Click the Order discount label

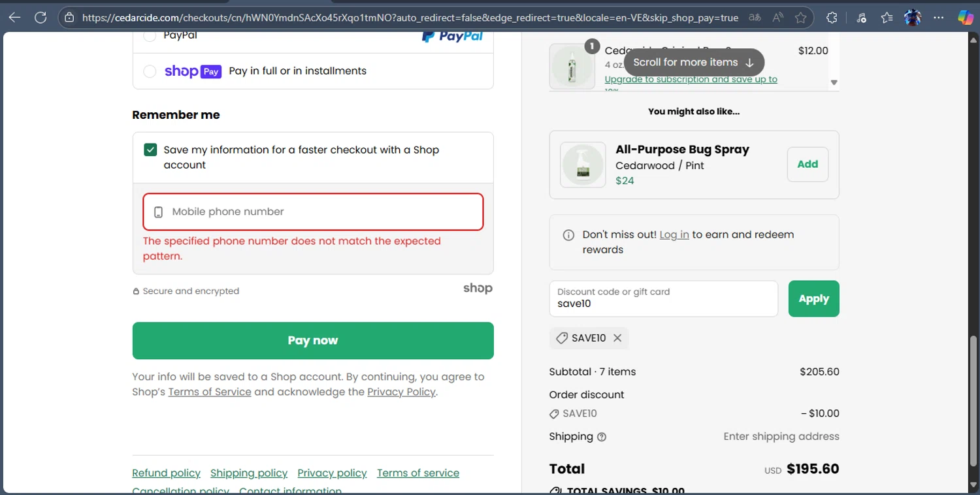[587, 394]
